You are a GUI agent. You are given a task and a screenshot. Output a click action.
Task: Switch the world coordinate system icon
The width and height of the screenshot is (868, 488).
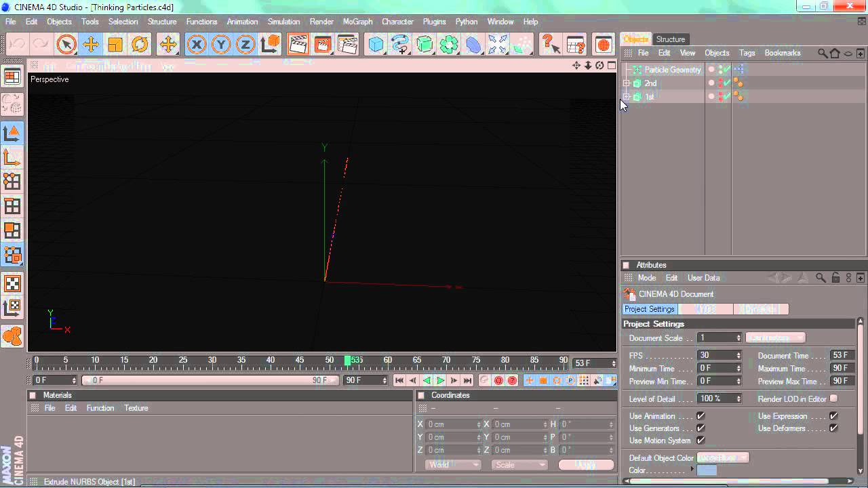pyautogui.click(x=270, y=45)
